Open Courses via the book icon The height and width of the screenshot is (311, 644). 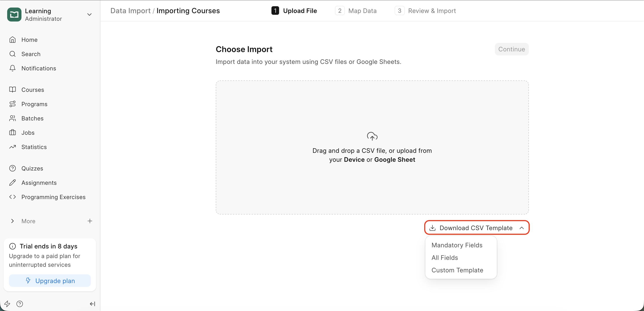pos(13,90)
